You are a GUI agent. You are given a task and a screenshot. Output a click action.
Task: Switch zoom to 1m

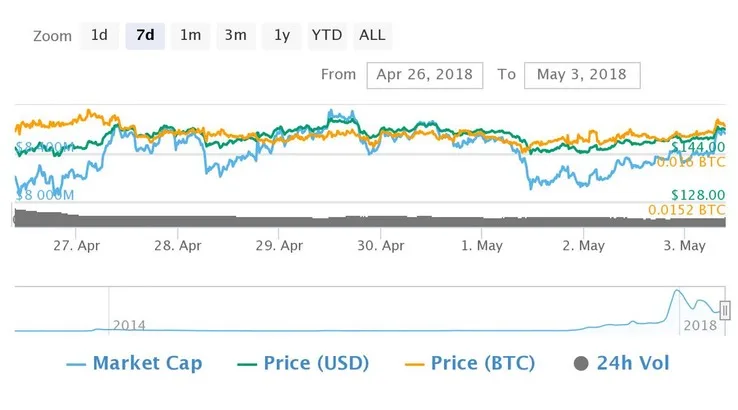coord(190,35)
